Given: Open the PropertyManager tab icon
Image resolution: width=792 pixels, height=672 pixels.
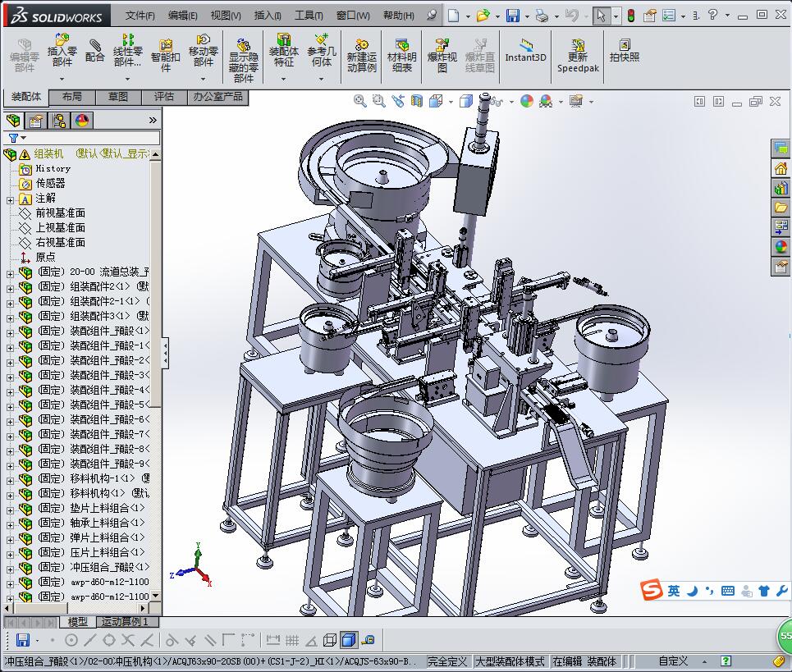Looking at the screenshot, I should (35, 121).
